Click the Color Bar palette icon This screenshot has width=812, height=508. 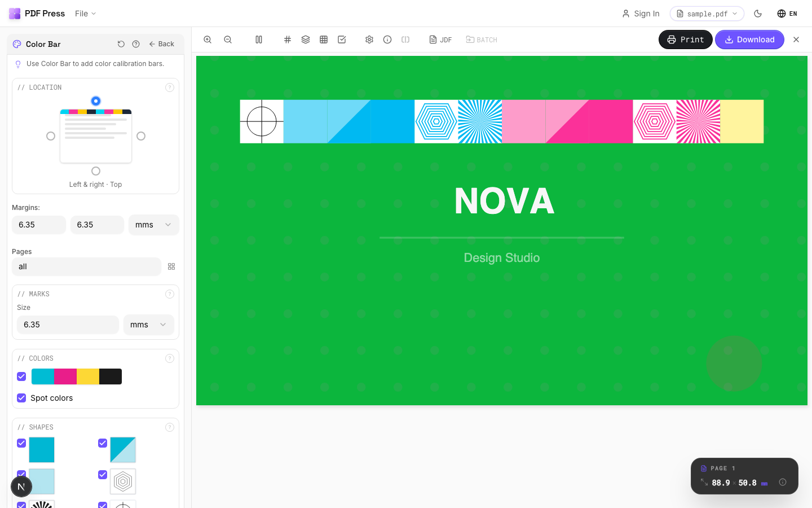pos(17,44)
